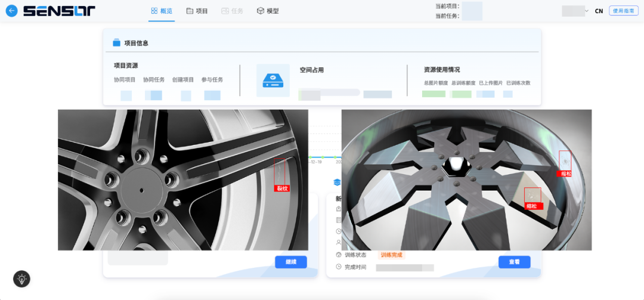Switch language via CN
This screenshot has height=300, width=644.
tap(599, 11)
